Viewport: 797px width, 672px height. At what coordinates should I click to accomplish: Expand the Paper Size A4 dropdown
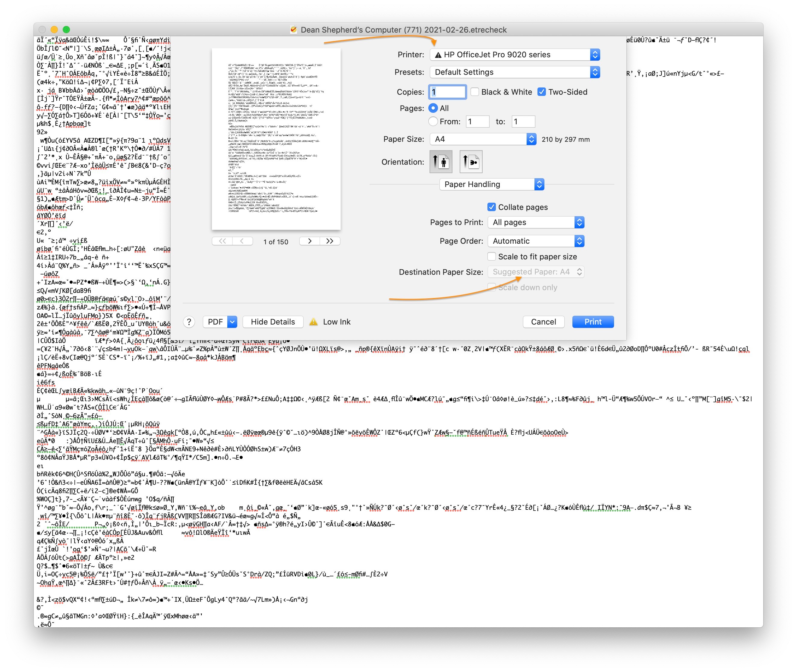[483, 139]
